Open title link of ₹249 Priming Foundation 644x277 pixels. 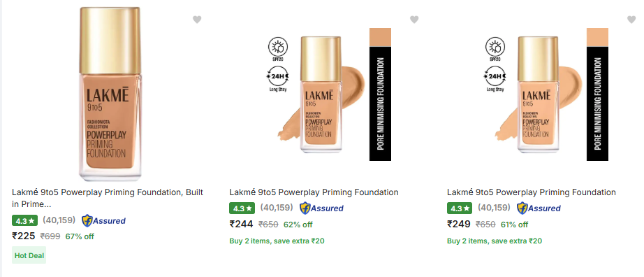coord(532,192)
